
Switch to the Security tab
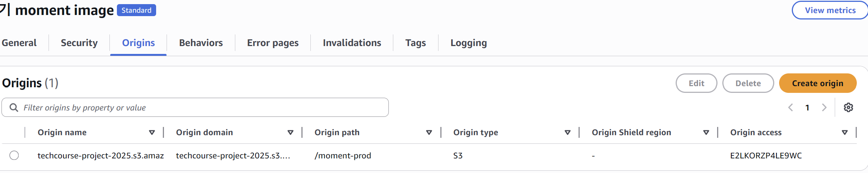tap(79, 43)
